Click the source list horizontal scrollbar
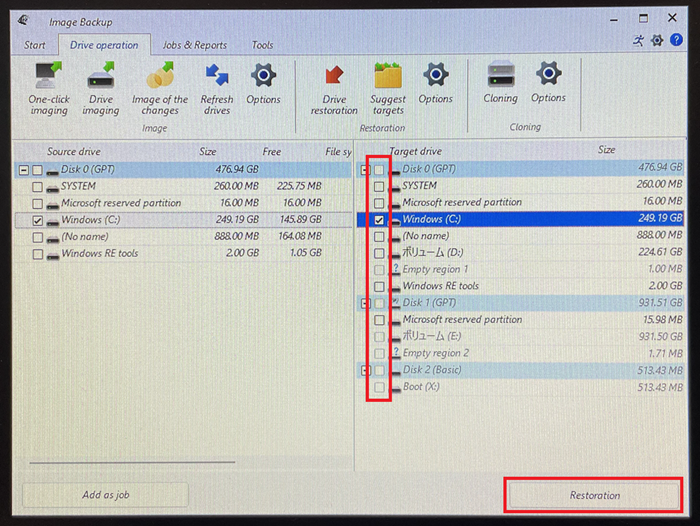The image size is (700, 526). (x=132, y=462)
